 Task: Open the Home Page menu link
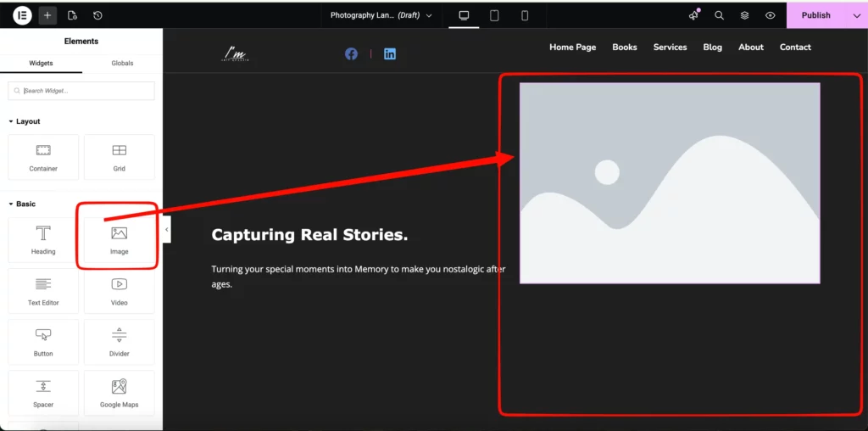(x=572, y=48)
